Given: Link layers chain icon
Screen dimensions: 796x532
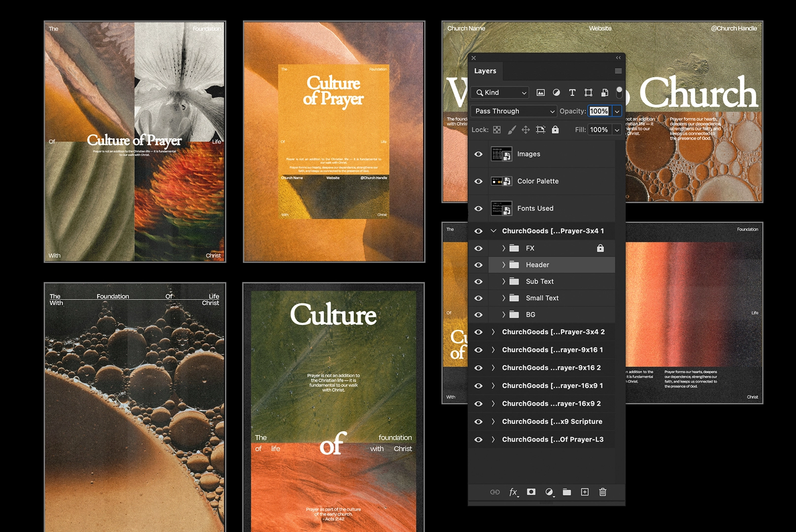Looking at the screenshot, I should tap(495, 492).
